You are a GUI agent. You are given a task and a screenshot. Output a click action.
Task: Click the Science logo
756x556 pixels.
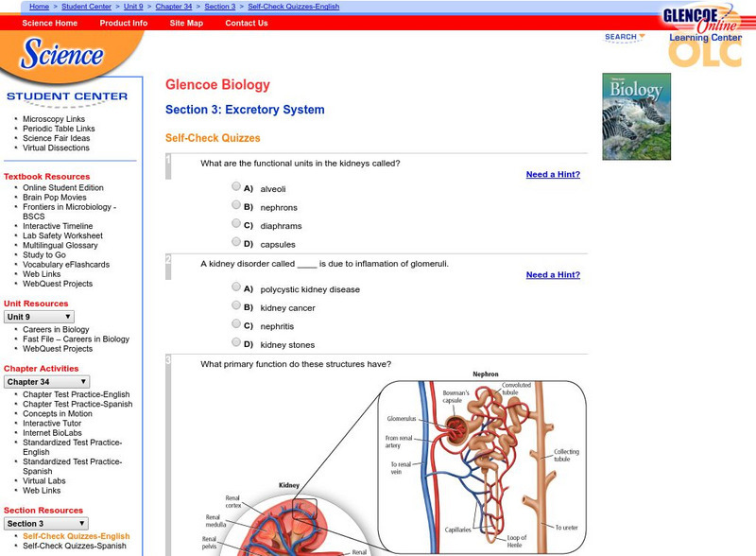[61, 53]
